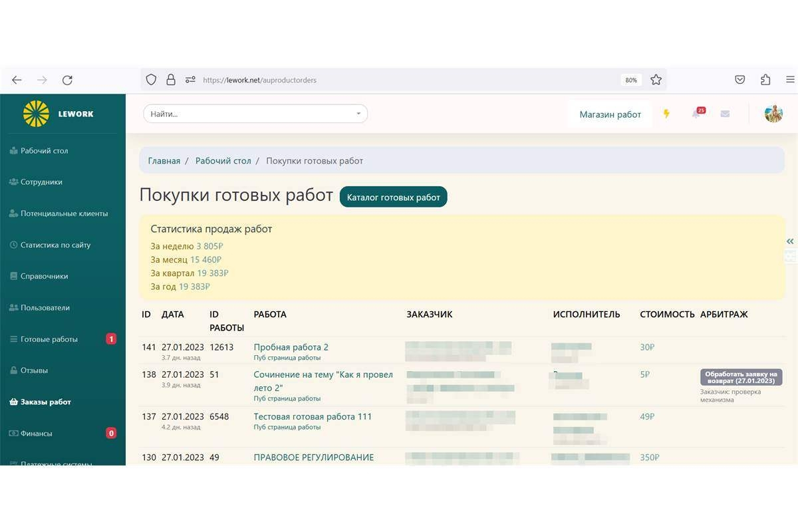Click the browser address bar URL

click(259, 80)
